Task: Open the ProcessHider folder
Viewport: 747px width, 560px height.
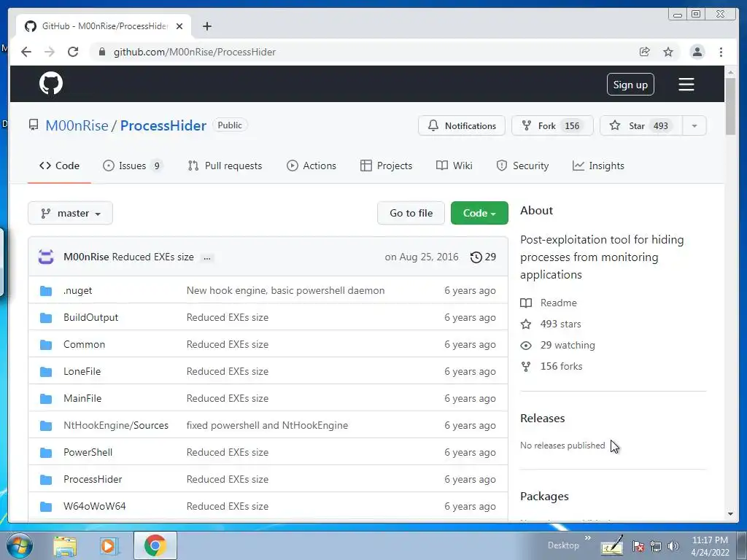Action: click(x=93, y=479)
